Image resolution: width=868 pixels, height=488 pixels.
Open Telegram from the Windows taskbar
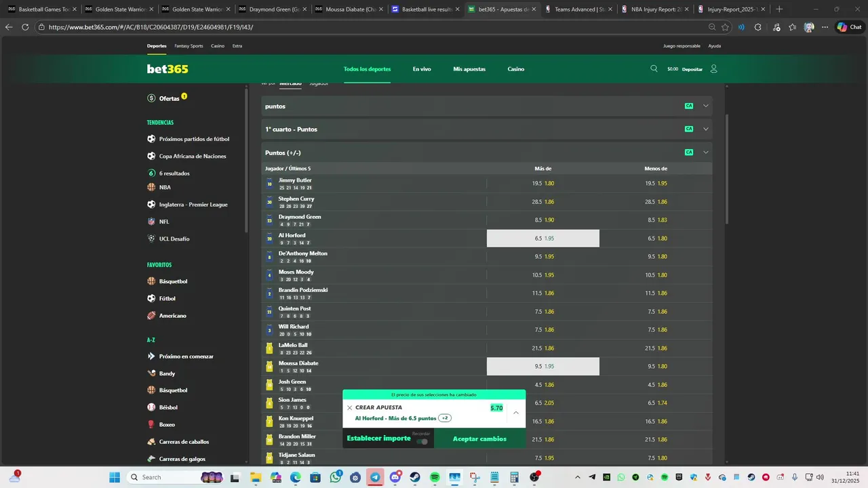click(375, 477)
